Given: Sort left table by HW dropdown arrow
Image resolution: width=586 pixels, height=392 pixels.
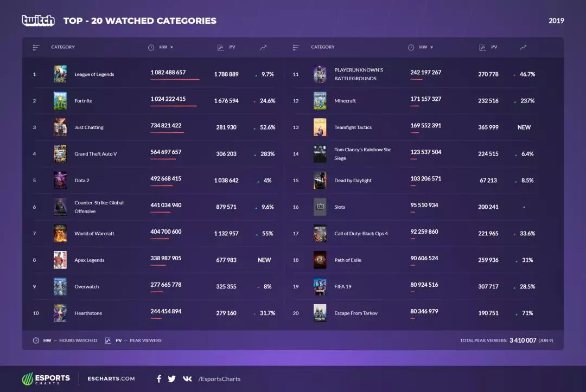Looking at the screenshot, I should (171, 47).
